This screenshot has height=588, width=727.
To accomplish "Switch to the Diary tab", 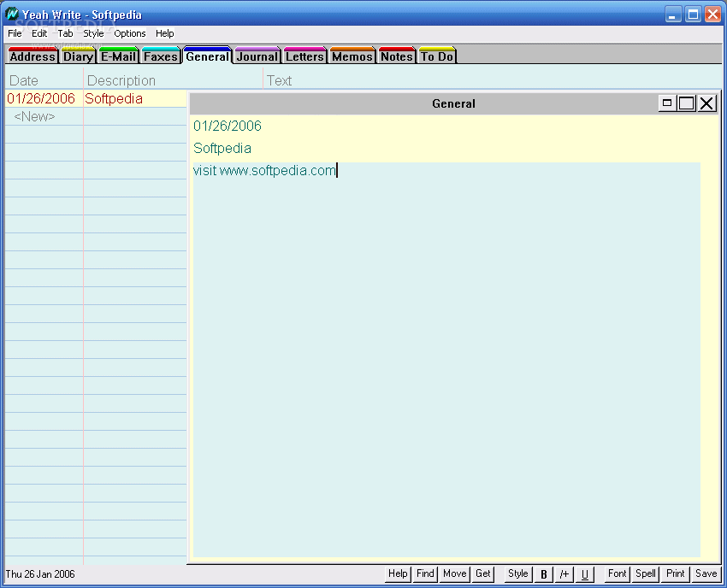I will pos(78,56).
